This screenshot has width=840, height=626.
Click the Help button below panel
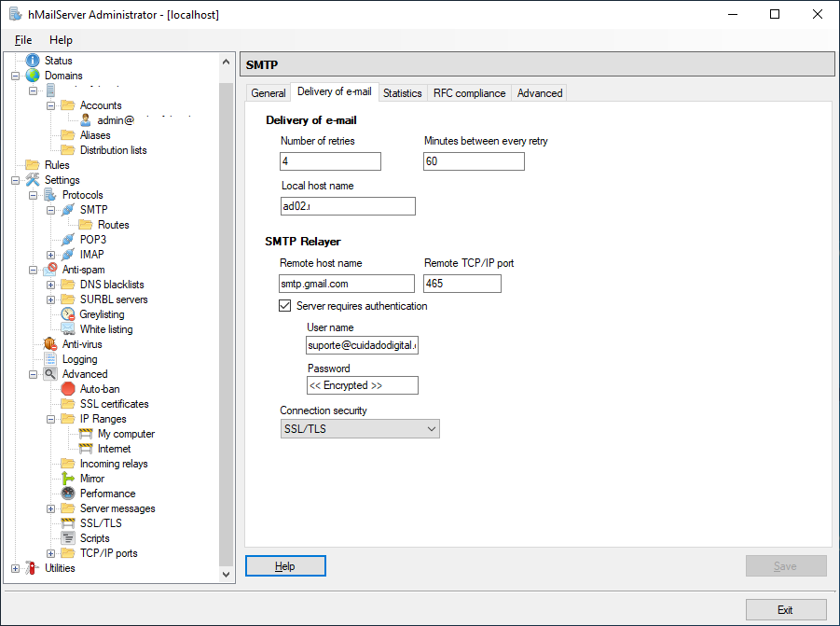click(285, 566)
